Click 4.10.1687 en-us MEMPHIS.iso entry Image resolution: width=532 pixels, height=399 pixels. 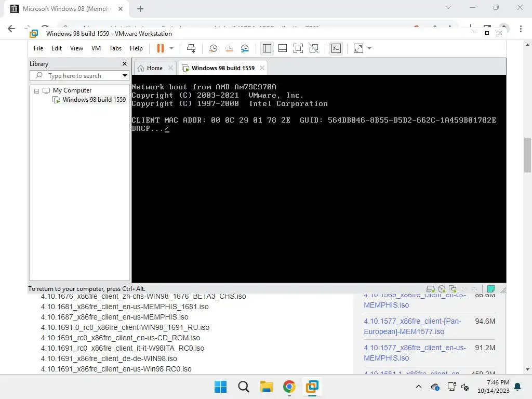(114, 317)
